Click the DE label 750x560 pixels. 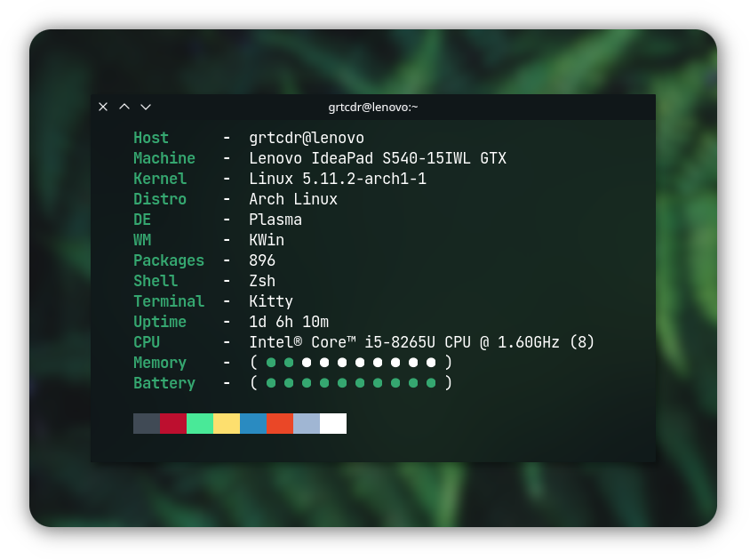(x=142, y=220)
